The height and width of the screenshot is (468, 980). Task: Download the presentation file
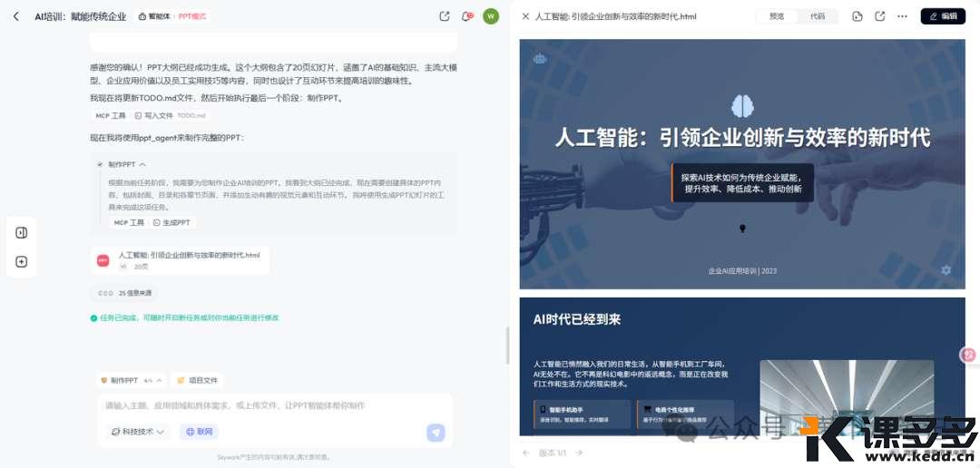pyautogui.click(x=857, y=16)
